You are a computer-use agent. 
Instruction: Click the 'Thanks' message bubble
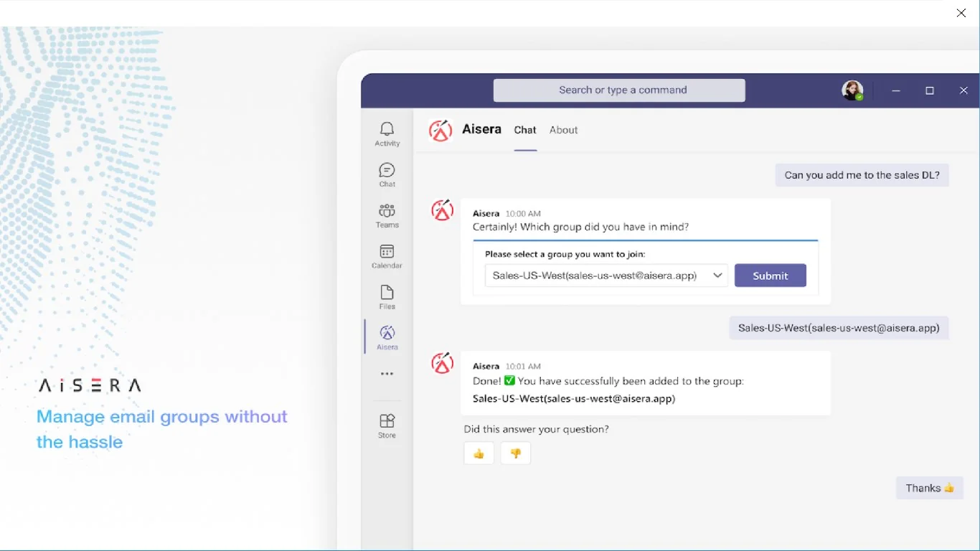(930, 488)
